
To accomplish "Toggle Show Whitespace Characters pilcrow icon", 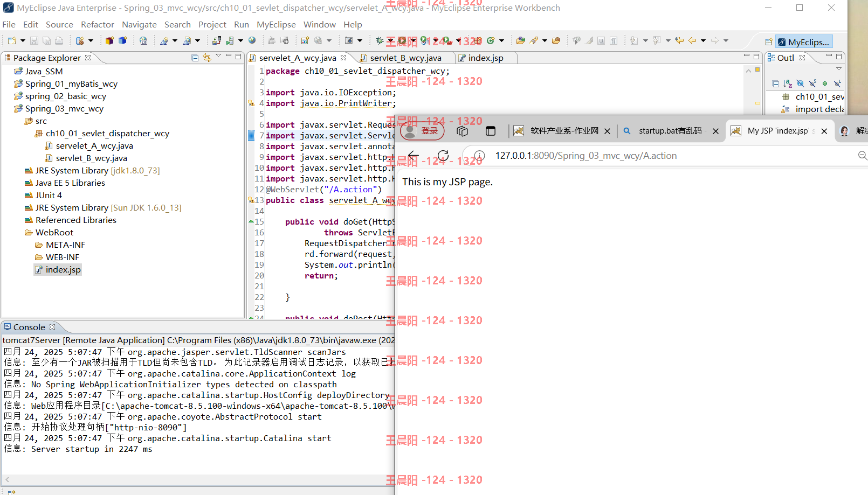I will 614,40.
